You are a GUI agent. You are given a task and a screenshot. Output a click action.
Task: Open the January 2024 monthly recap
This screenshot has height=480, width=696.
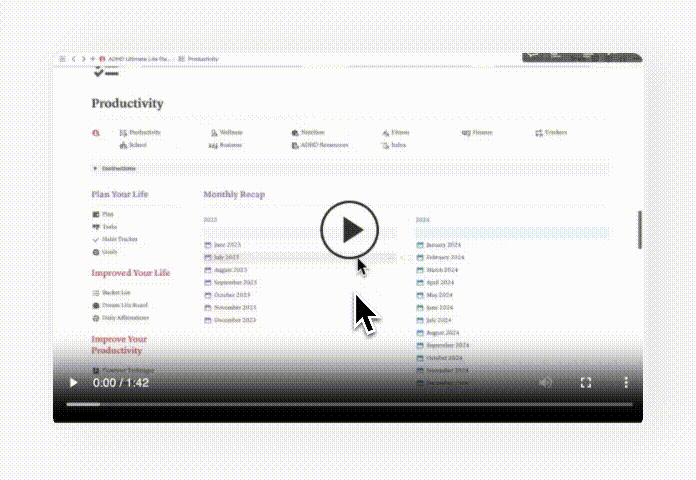(442, 245)
